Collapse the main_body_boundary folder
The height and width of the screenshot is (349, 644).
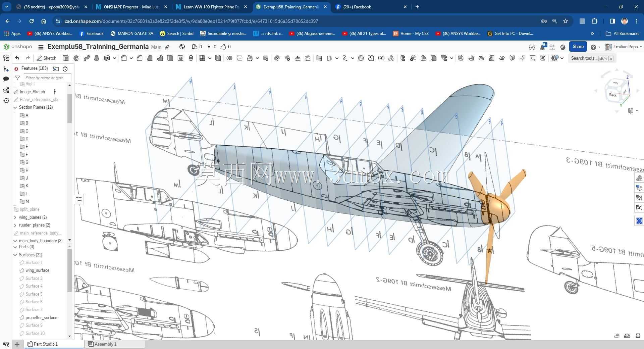tap(15, 241)
